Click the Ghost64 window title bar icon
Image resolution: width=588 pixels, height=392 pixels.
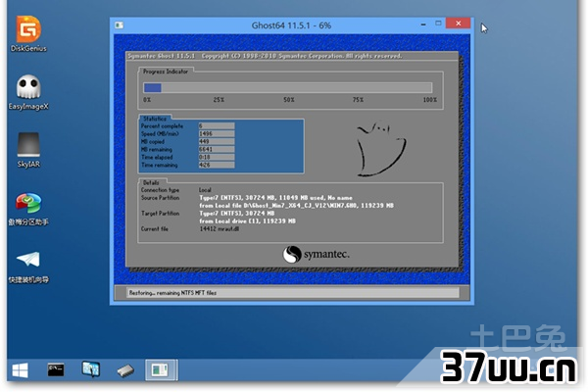(x=120, y=25)
